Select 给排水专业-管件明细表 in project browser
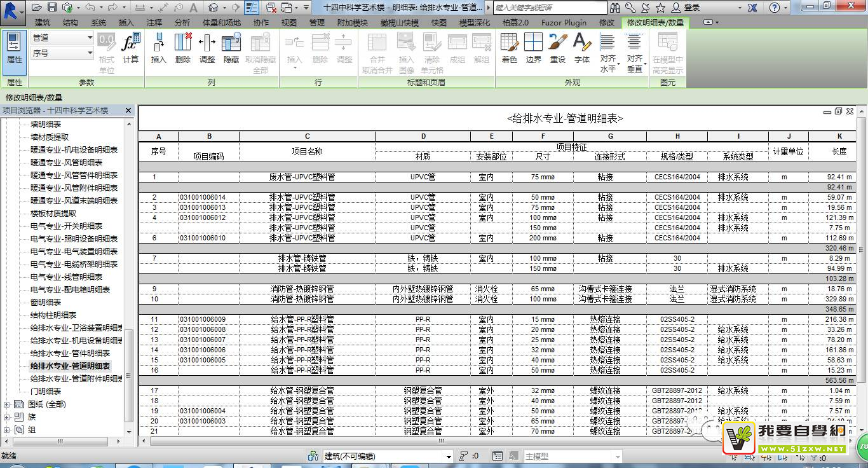 click(x=70, y=354)
